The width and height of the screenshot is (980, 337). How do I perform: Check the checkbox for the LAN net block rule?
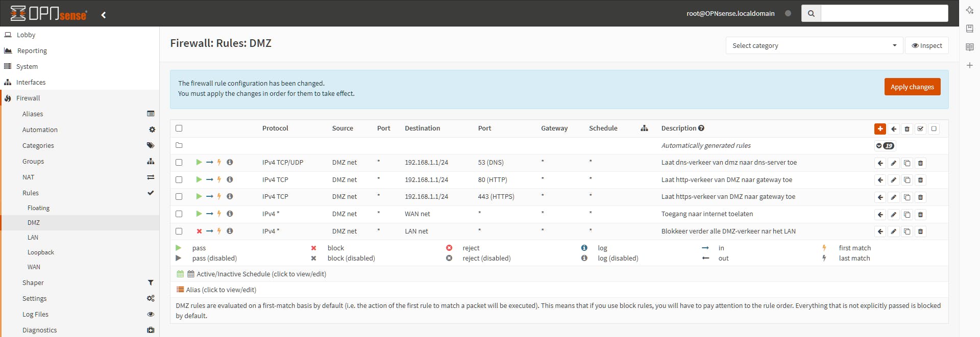point(179,231)
